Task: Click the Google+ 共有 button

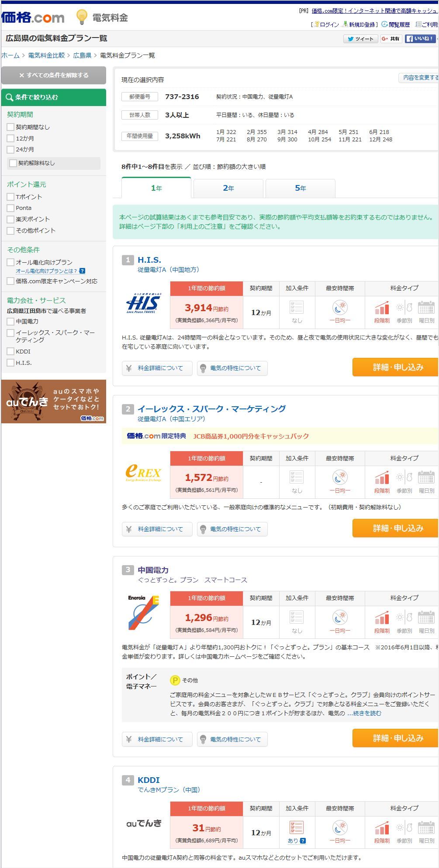Action: [x=391, y=39]
